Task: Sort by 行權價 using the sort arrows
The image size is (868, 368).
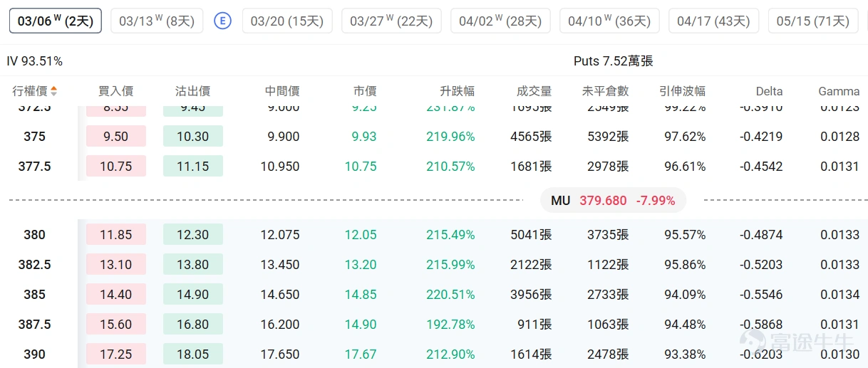Action: coord(54,91)
